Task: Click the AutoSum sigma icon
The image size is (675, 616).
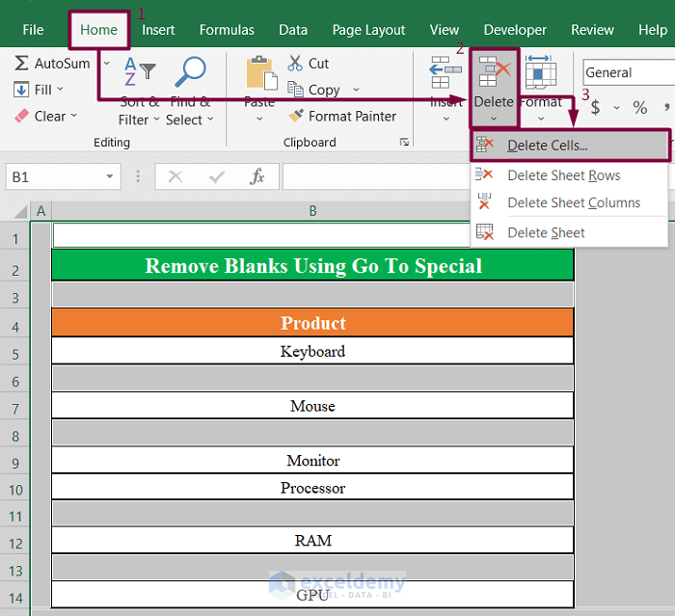Action: click(21, 64)
